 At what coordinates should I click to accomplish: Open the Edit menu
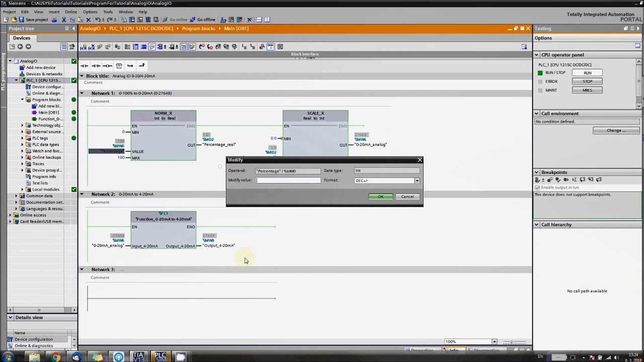point(25,12)
